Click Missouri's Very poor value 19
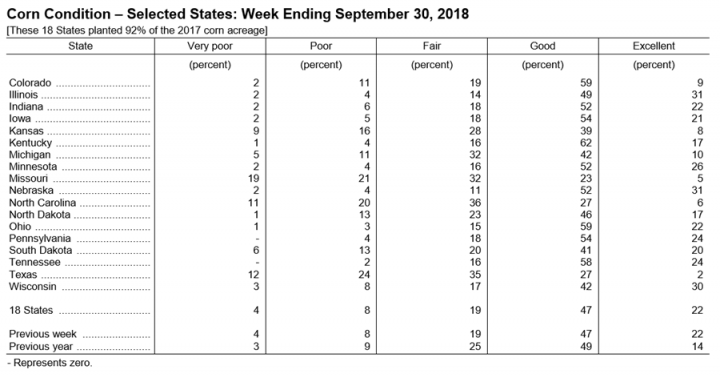This screenshot has height=378, width=720. pos(253,178)
